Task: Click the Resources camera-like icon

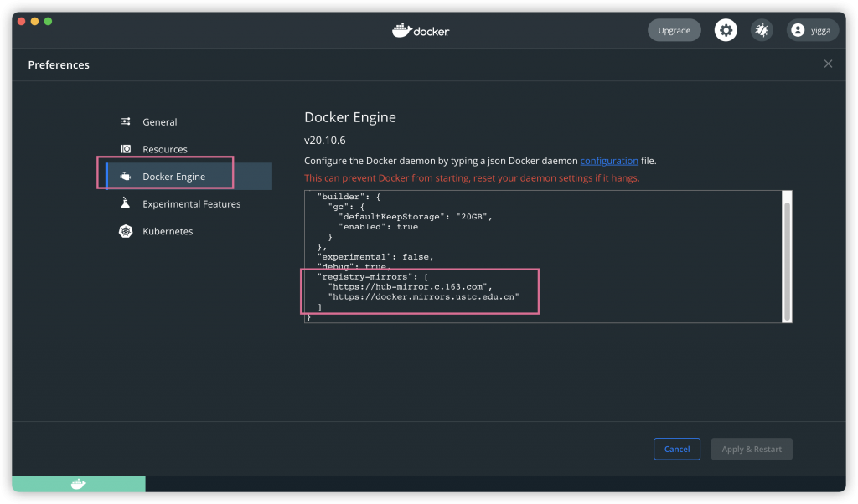Action: tap(126, 149)
